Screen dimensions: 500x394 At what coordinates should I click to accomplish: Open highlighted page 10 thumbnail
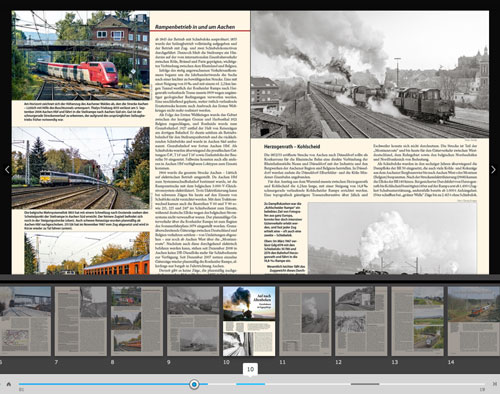pyautogui.click(x=249, y=321)
